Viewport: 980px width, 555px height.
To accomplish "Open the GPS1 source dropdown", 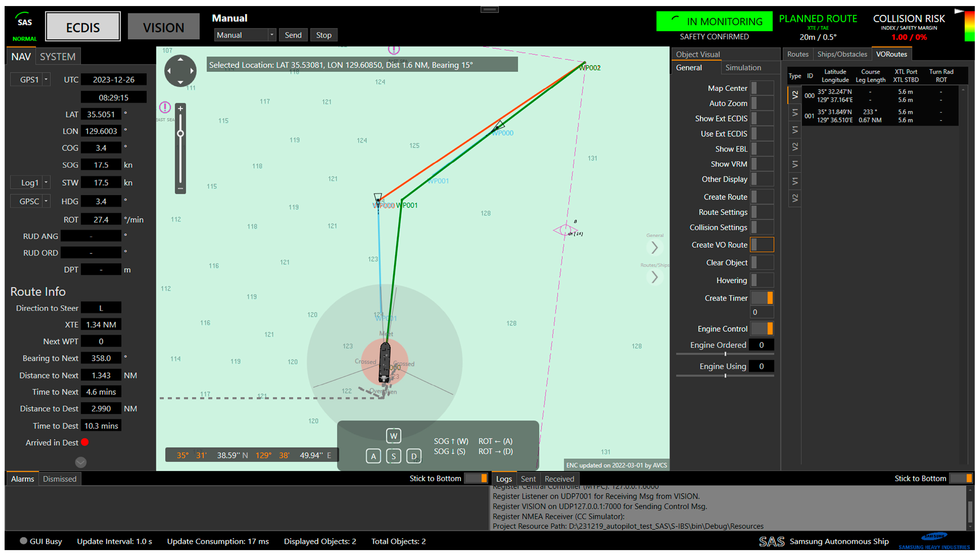I will tap(46, 80).
